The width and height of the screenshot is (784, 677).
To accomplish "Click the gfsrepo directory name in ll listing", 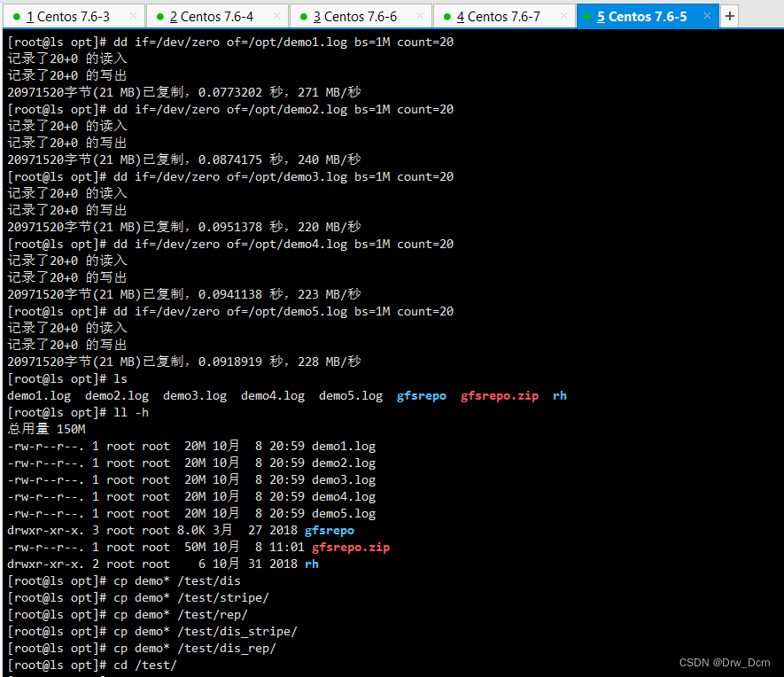I will pyautogui.click(x=330, y=531).
